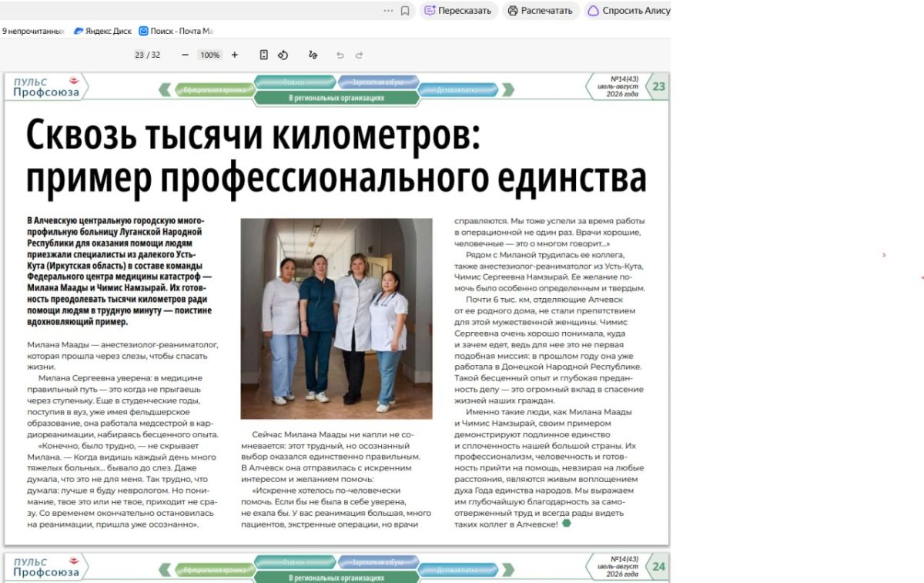Zoom out with the minus button
This screenshot has width=924, height=583.
coord(185,55)
